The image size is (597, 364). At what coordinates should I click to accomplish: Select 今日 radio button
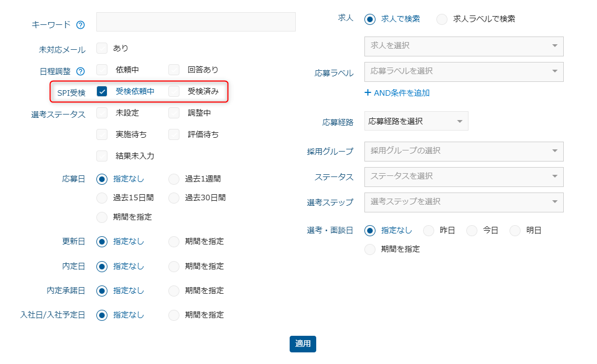click(472, 231)
